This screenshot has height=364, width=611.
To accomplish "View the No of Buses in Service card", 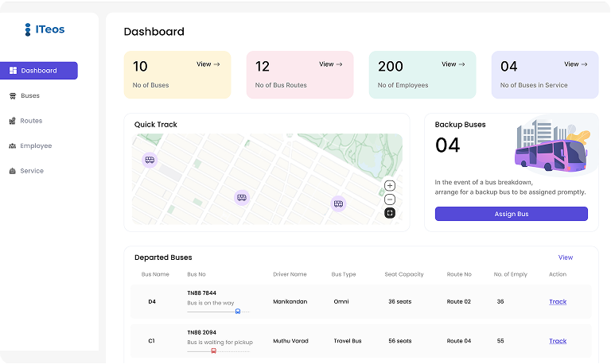I will [575, 64].
